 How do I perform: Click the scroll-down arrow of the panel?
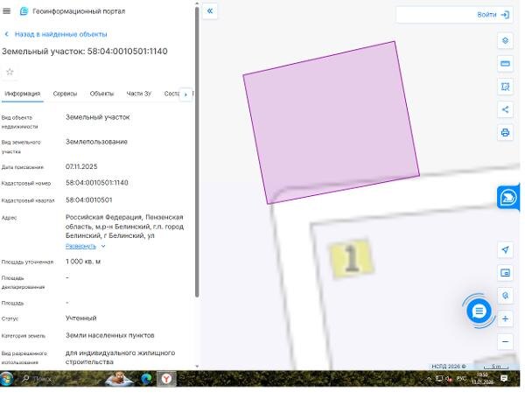(197, 367)
